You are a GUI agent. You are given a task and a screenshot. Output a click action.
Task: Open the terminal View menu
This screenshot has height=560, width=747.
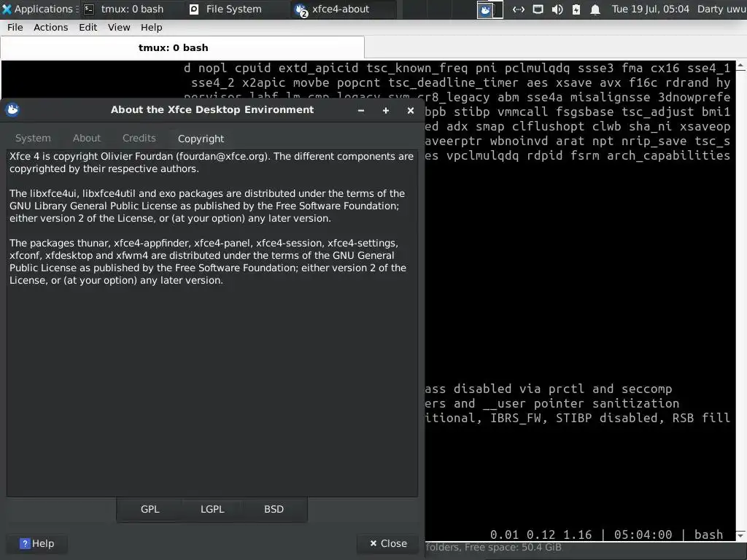[119, 27]
